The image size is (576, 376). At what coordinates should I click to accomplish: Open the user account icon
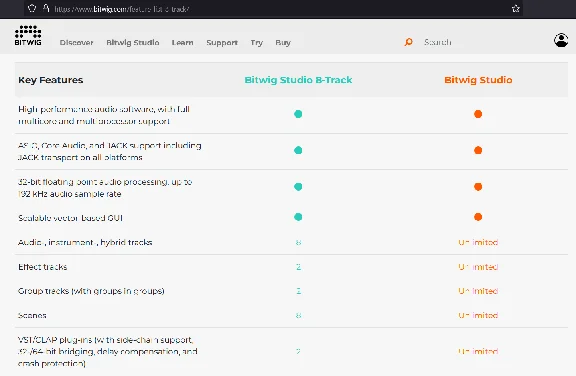(x=561, y=40)
